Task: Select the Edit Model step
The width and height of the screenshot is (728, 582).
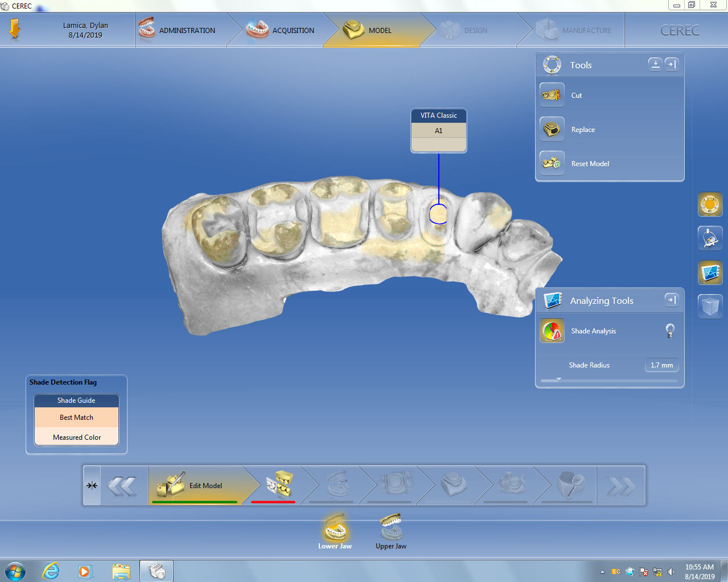Action: (195, 485)
